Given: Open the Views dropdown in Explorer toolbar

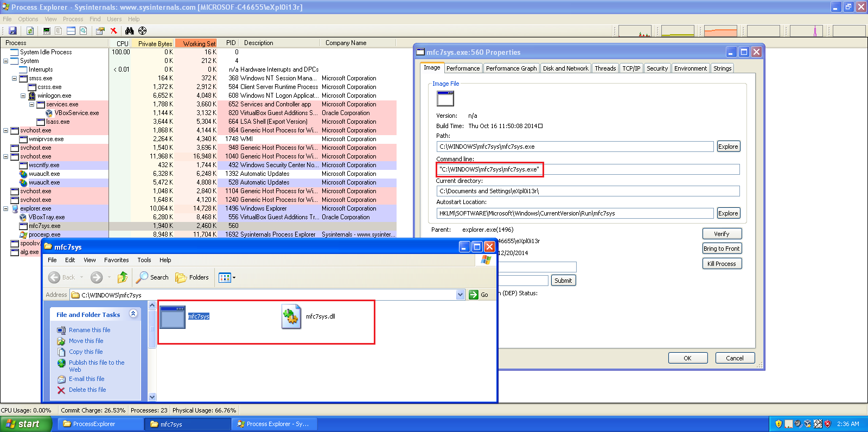Looking at the screenshot, I should click(x=227, y=277).
